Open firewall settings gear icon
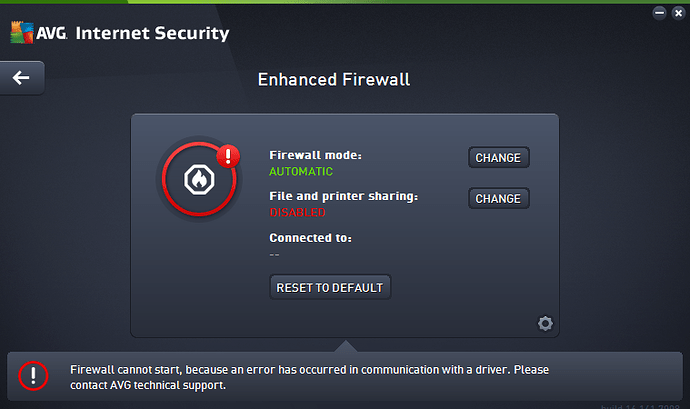This screenshot has height=409, width=690. (545, 324)
